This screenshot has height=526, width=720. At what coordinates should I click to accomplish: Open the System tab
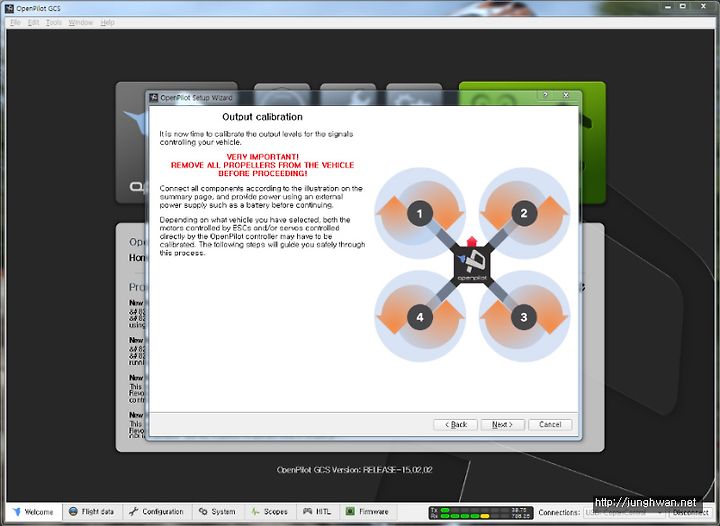[218, 511]
